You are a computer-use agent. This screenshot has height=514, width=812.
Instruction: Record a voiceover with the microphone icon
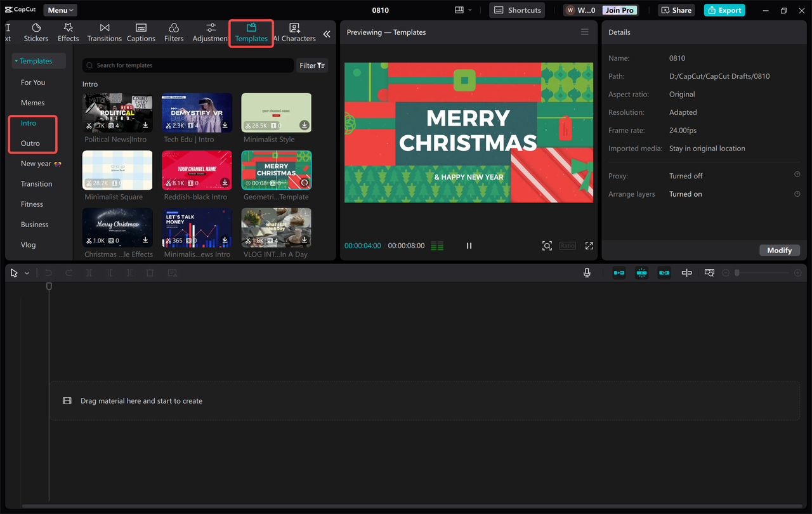[587, 273]
